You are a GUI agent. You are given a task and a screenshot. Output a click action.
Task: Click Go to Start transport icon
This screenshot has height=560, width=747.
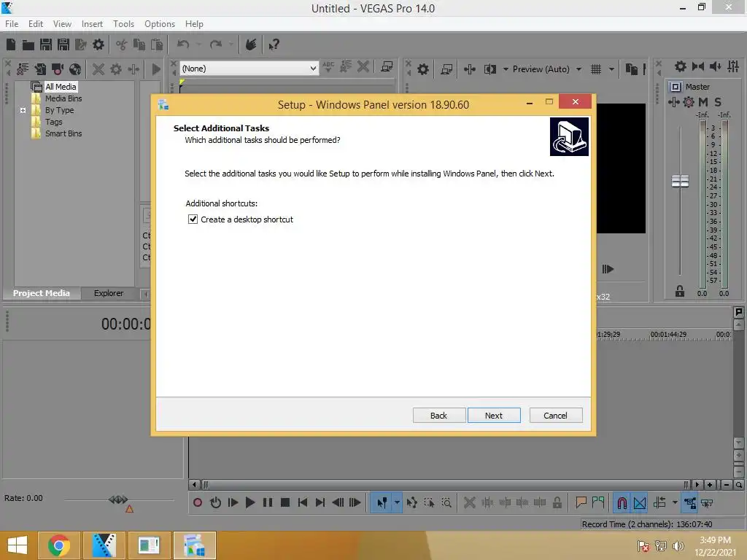point(303,503)
